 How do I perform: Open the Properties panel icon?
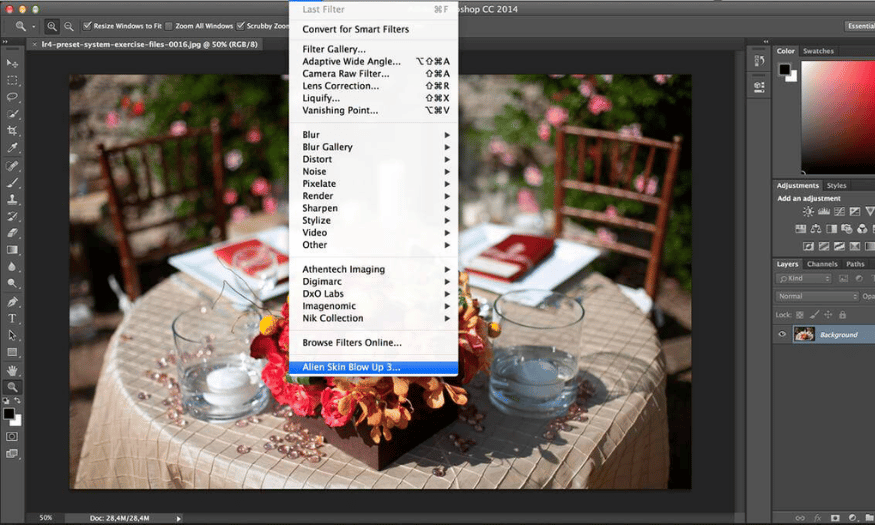point(759,86)
